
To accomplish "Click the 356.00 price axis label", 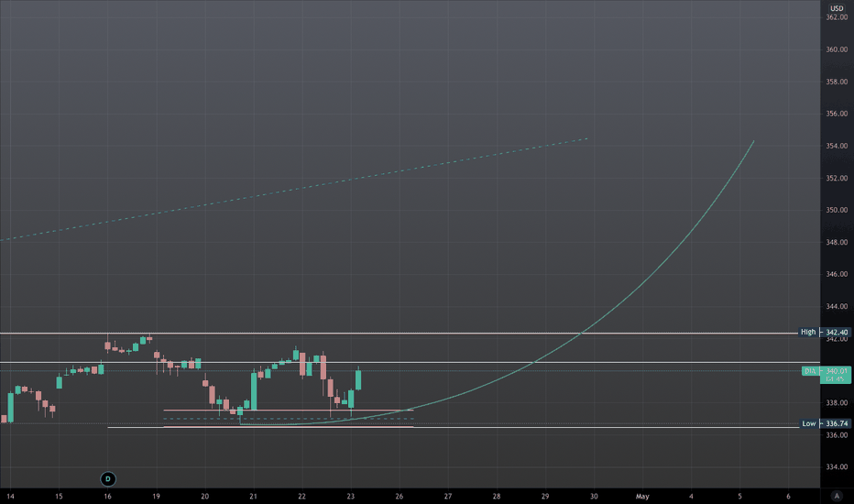I will coord(837,114).
